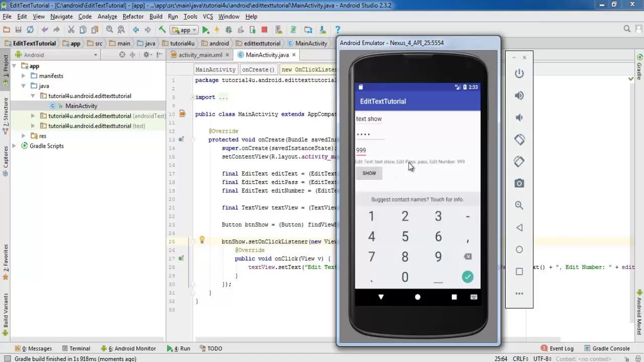Click the emulator power button
Viewport: 644px width, 362px height.
pyautogui.click(x=519, y=73)
